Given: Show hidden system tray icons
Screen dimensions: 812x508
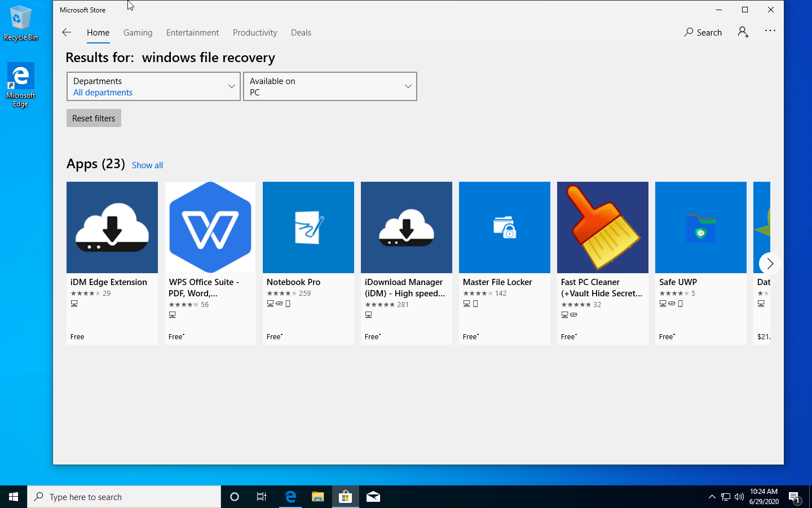Looking at the screenshot, I should pos(712,497).
